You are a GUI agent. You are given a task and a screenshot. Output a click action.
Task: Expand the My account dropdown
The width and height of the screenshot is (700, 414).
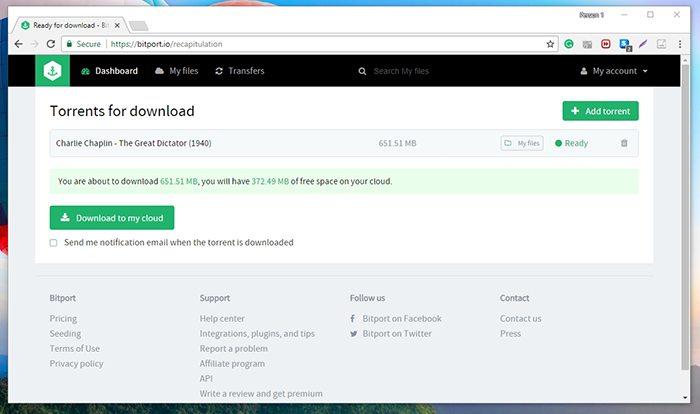coord(614,71)
